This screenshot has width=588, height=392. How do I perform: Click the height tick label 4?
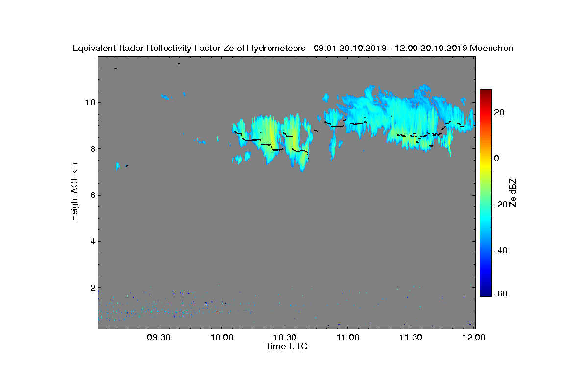(x=92, y=241)
